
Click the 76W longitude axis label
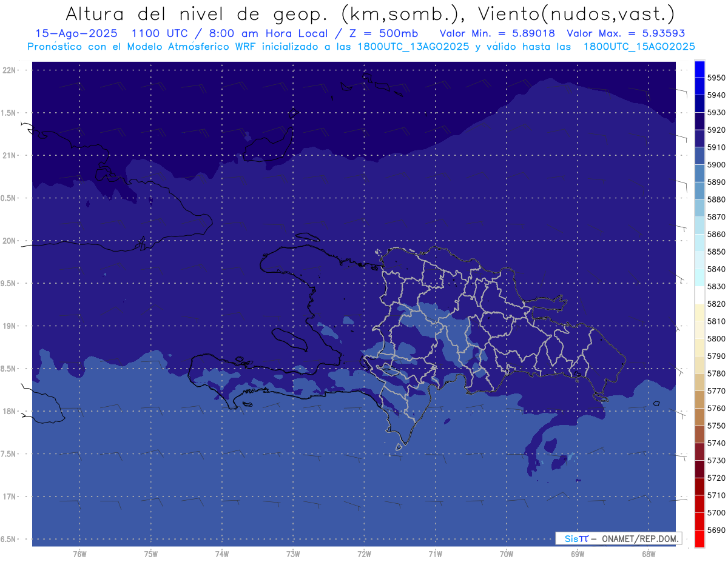point(79,554)
